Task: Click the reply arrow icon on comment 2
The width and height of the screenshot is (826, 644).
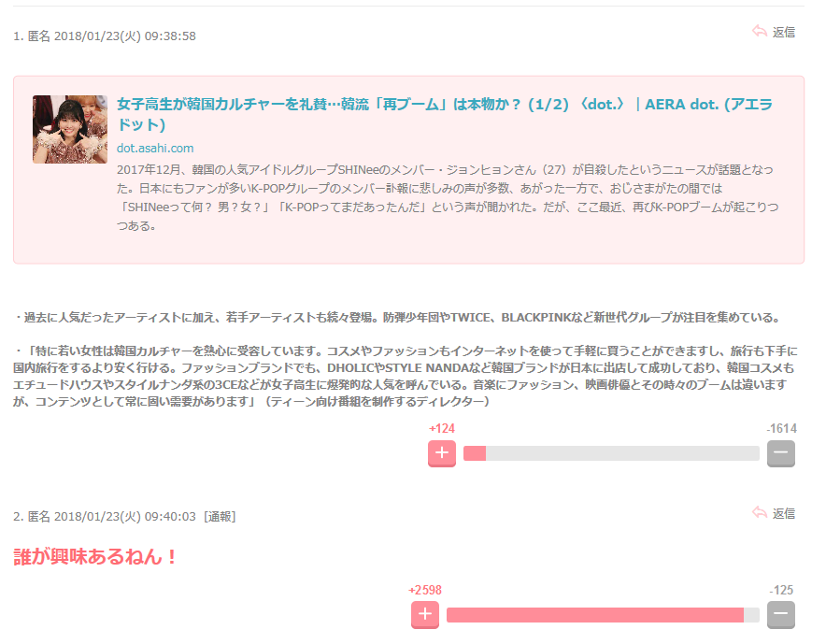Action: [759, 513]
